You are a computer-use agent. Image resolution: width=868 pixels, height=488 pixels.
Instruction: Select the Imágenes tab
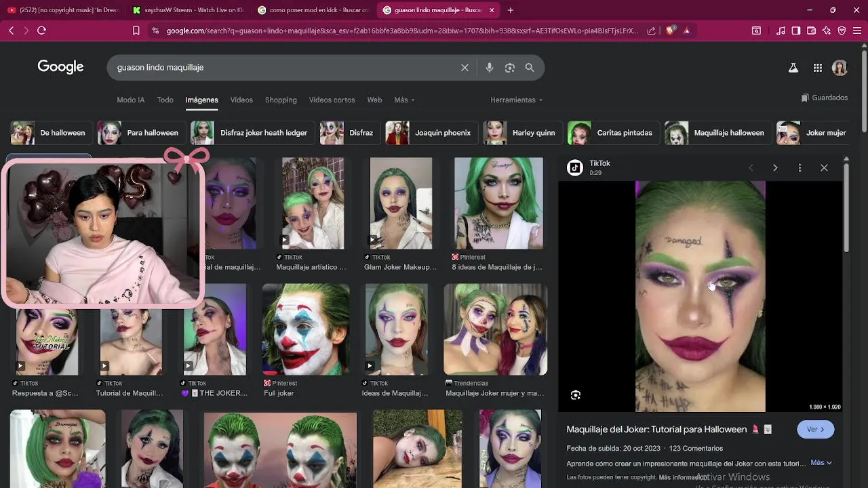[201, 100]
